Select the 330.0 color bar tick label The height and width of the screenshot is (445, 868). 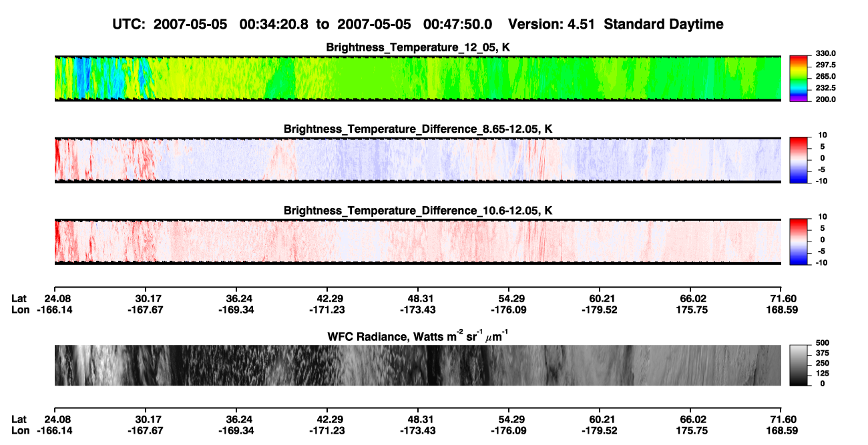tap(827, 53)
